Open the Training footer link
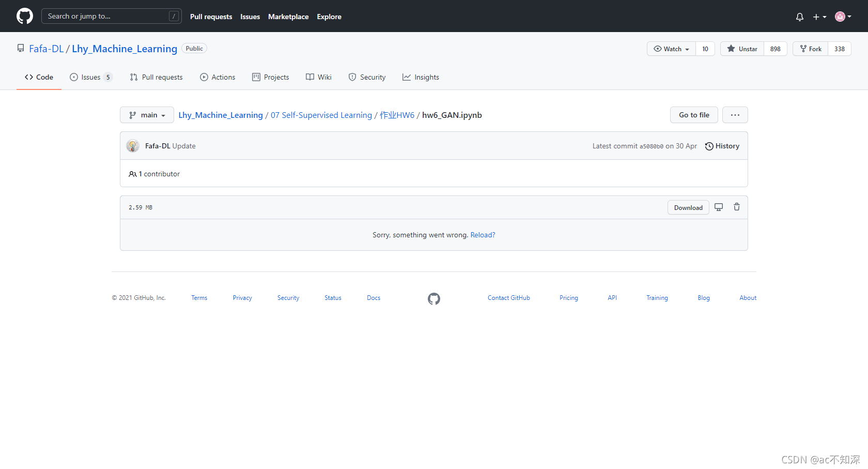Viewport: 868px width, 469px height. (657, 298)
